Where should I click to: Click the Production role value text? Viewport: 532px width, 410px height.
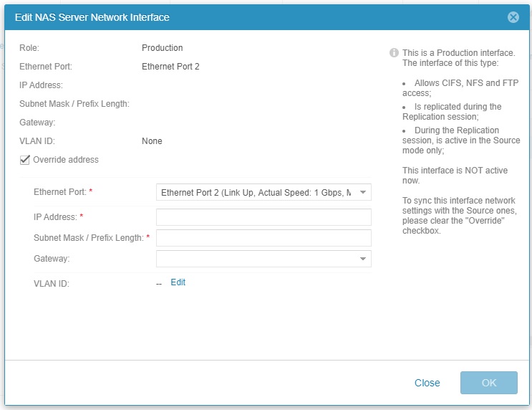pos(163,48)
